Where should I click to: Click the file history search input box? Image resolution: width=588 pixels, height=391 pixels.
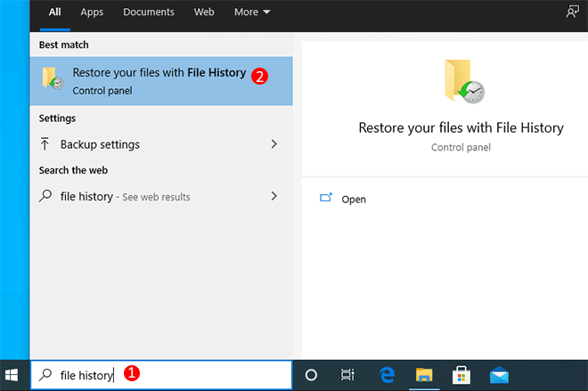(161, 374)
